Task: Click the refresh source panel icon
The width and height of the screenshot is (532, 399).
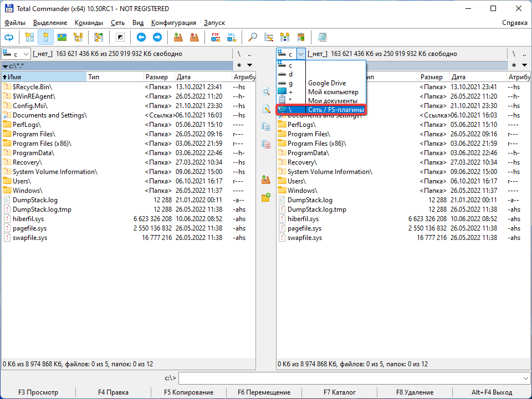Action: (x=9, y=37)
